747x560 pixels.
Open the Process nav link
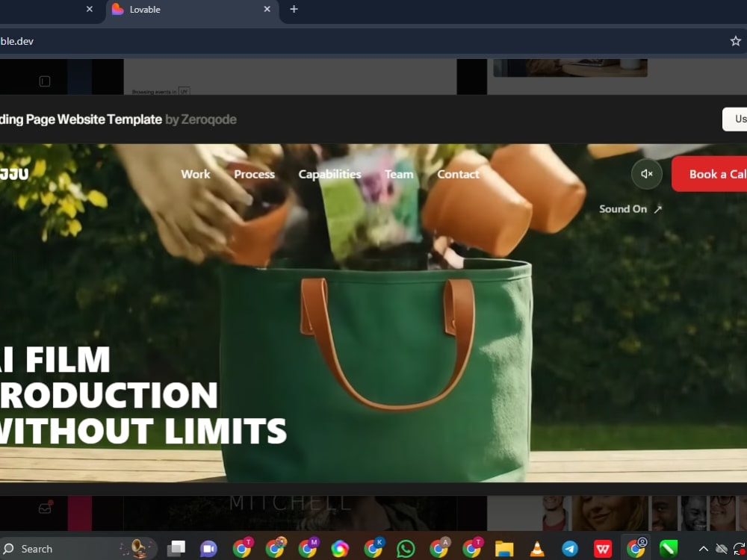coord(255,174)
